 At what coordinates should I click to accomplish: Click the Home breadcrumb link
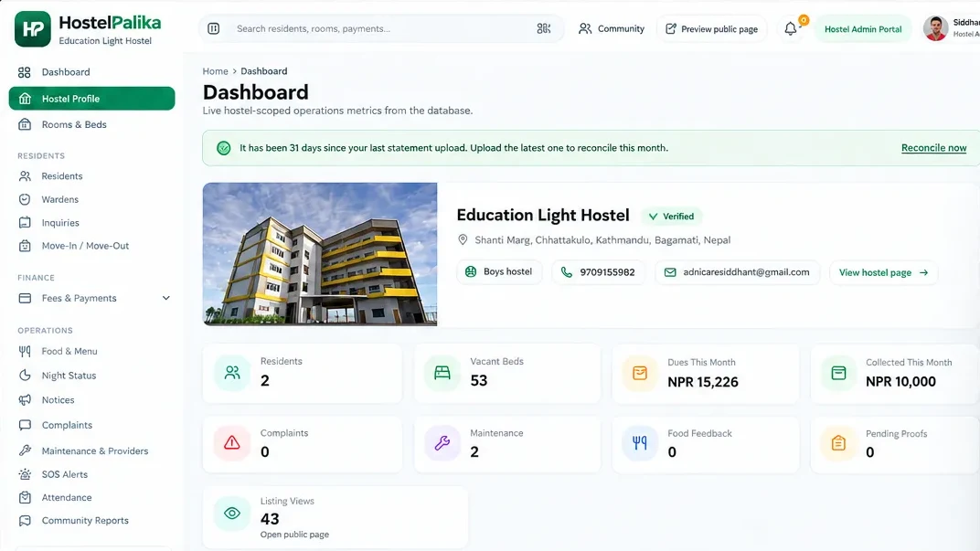tap(215, 71)
